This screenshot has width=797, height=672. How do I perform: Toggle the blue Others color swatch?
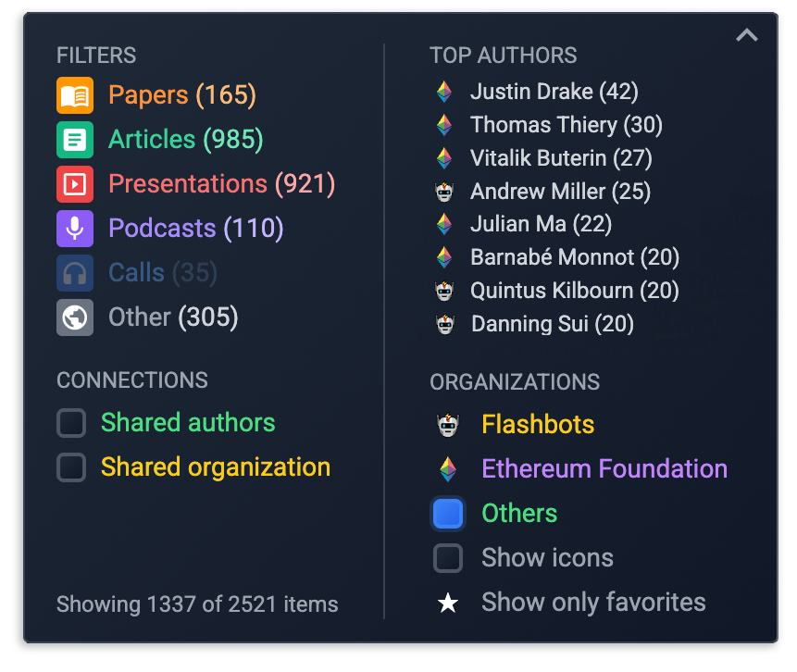tap(448, 514)
